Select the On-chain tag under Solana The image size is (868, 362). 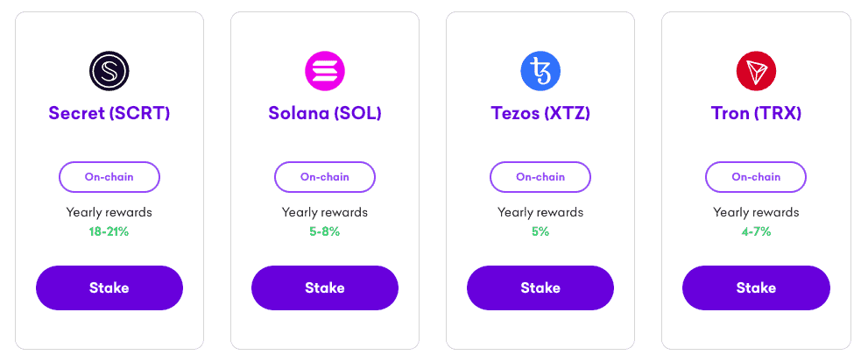[x=325, y=176]
